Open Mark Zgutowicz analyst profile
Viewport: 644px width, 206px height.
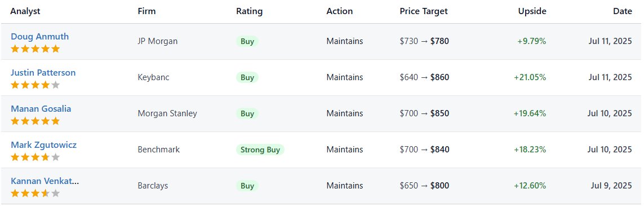[x=43, y=145]
